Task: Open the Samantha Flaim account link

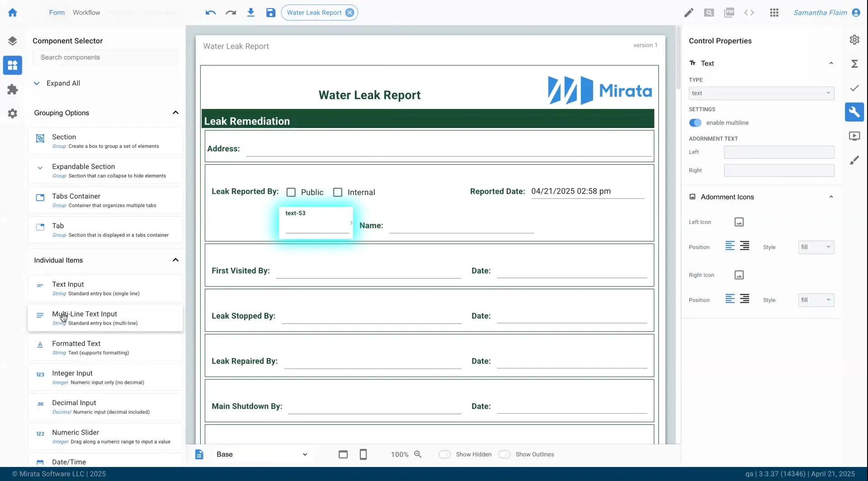Action: [x=821, y=12]
